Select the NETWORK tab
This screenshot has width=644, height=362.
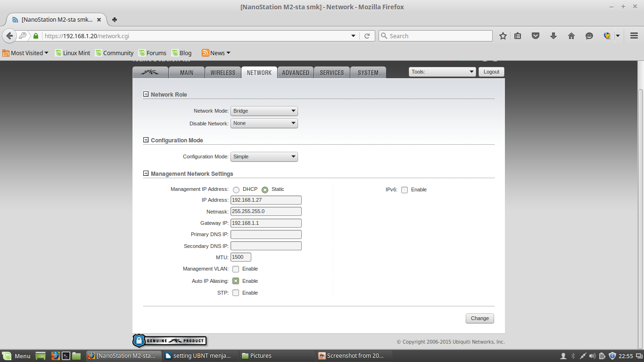259,73
